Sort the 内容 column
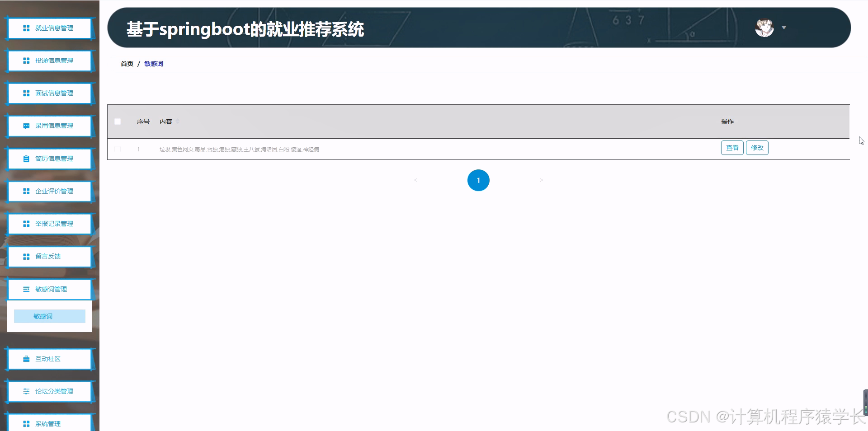868x431 pixels. [178, 122]
